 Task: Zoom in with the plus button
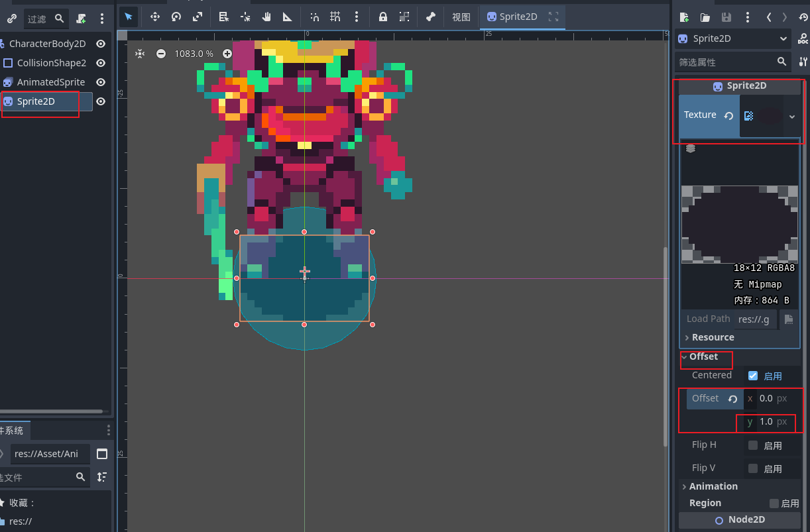point(227,54)
